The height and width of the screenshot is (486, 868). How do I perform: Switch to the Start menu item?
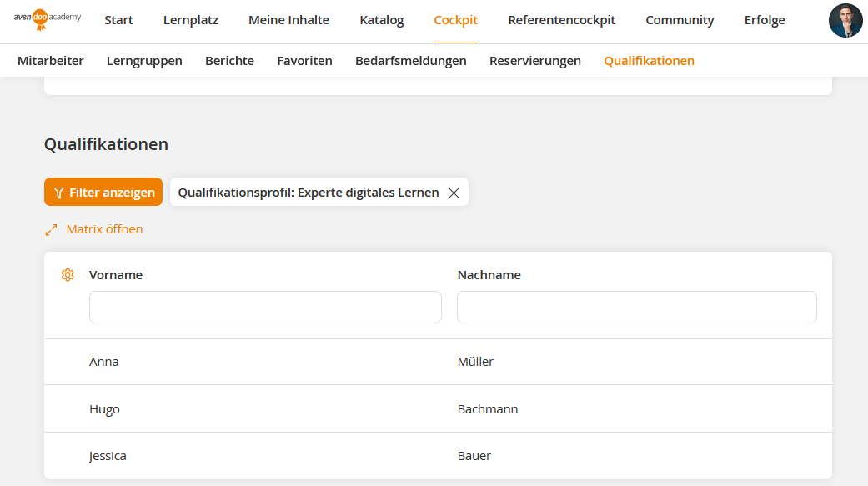point(118,20)
